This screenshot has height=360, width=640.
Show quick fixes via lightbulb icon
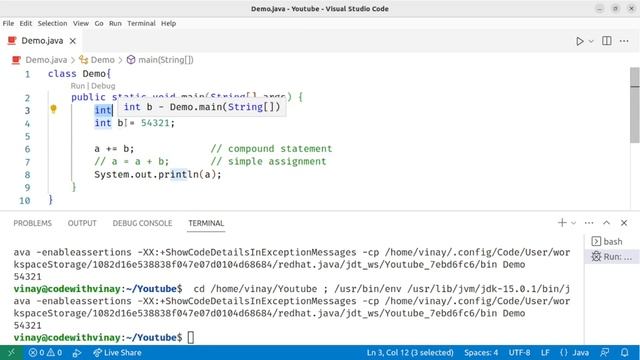click(x=53, y=109)
